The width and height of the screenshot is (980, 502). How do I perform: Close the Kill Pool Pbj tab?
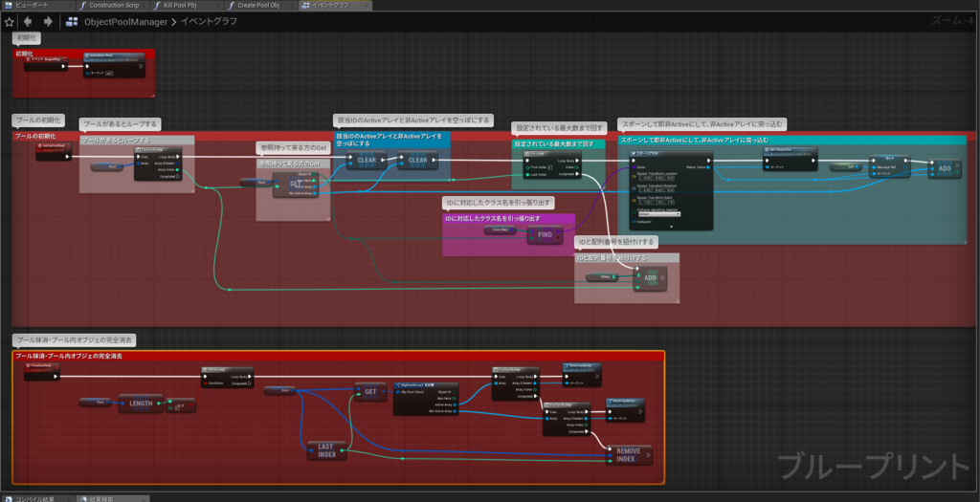pyautogui.click(x=219, y=5)
